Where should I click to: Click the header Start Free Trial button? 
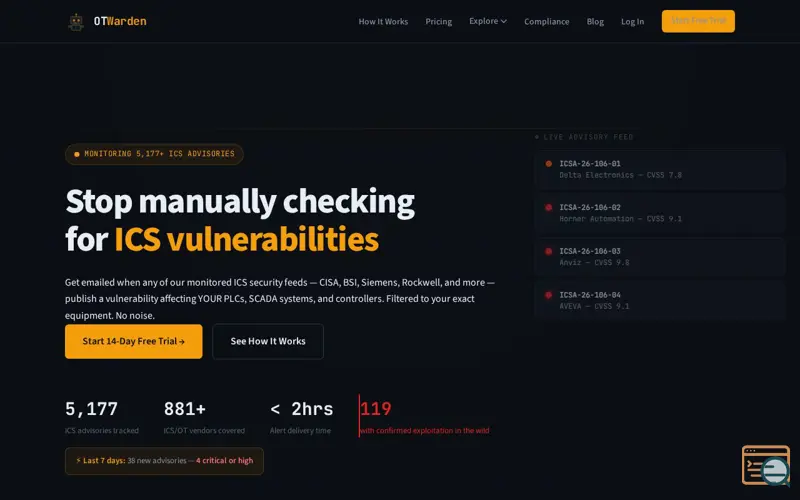click(698, 21)
